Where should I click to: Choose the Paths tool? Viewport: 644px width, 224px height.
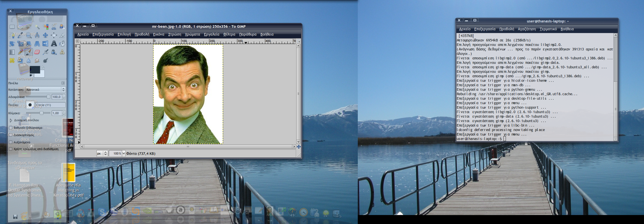pyautogui.click(x=12, y=35)
